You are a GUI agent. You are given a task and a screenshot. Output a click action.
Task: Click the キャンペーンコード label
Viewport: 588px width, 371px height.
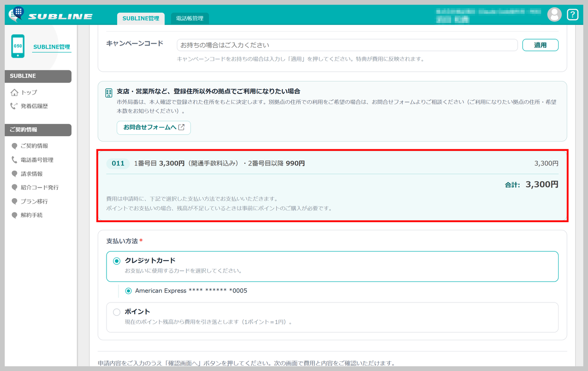pos(135,44)
